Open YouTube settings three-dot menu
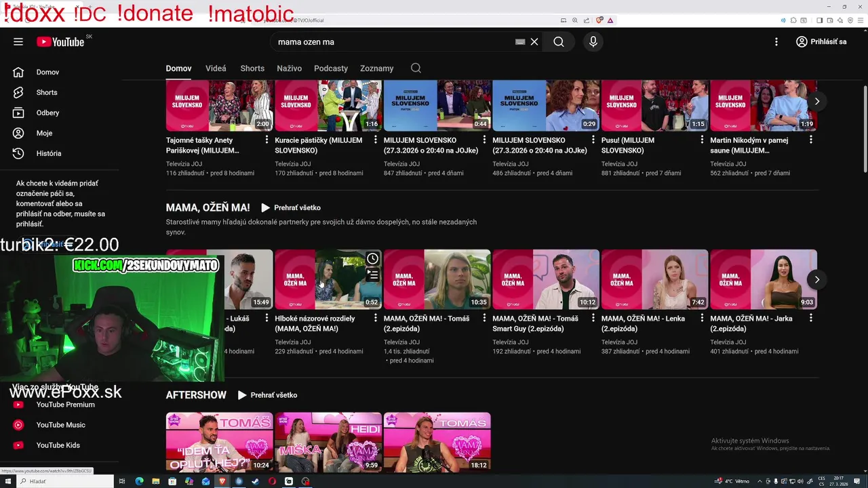 coord(776,42)
